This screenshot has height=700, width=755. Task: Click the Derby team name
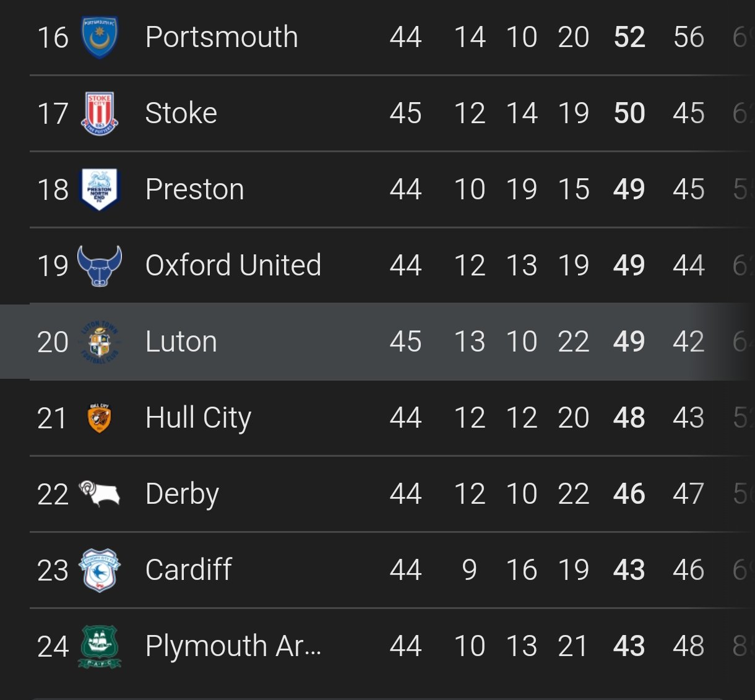coord(182,495)
